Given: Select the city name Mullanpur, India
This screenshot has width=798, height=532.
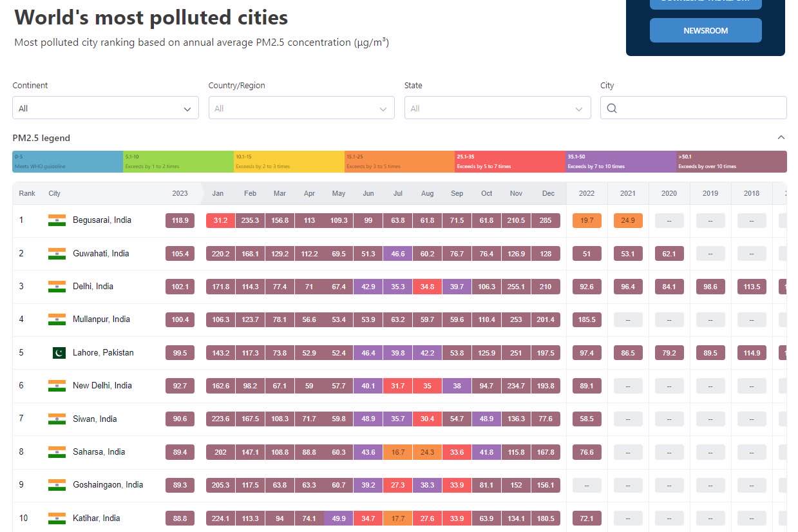Looking at the screenshot, I should point(101,319).
